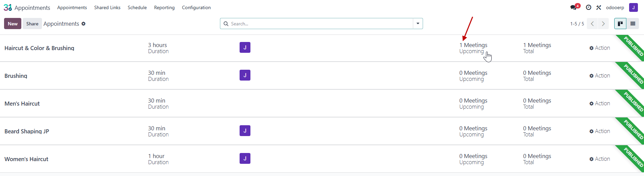The width and height of the screenshot is (644, 176).
Task: Open the activities clock icon
Action: click(589, 7)
